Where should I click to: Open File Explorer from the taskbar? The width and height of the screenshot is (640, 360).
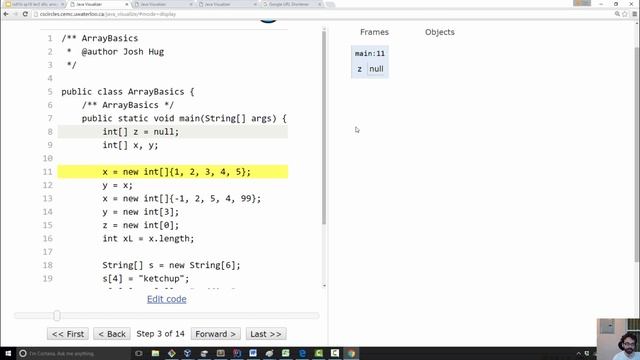155,353
